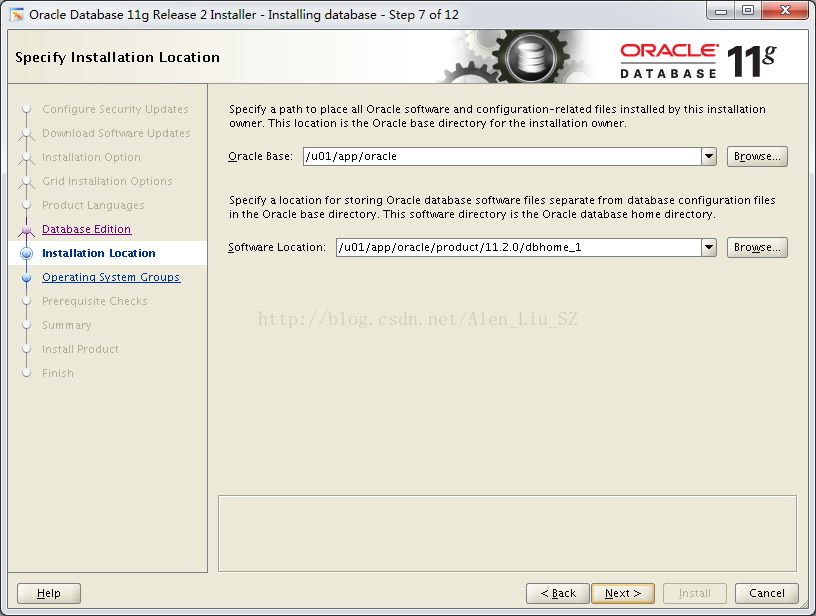Open the Software Location path dropdown arrow

[x=709, y=247]
